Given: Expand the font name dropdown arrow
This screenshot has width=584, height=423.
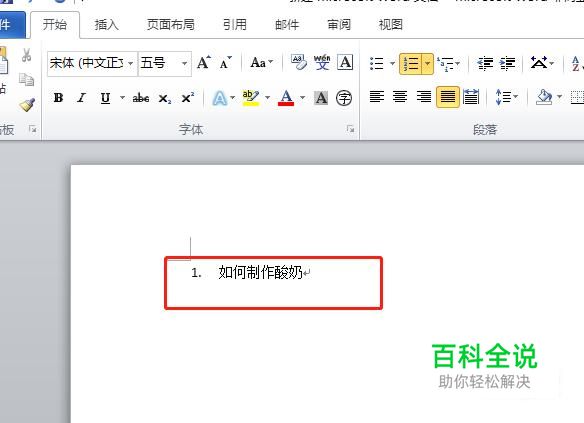Looking at the screenshot, I should (x=130, y=63).
